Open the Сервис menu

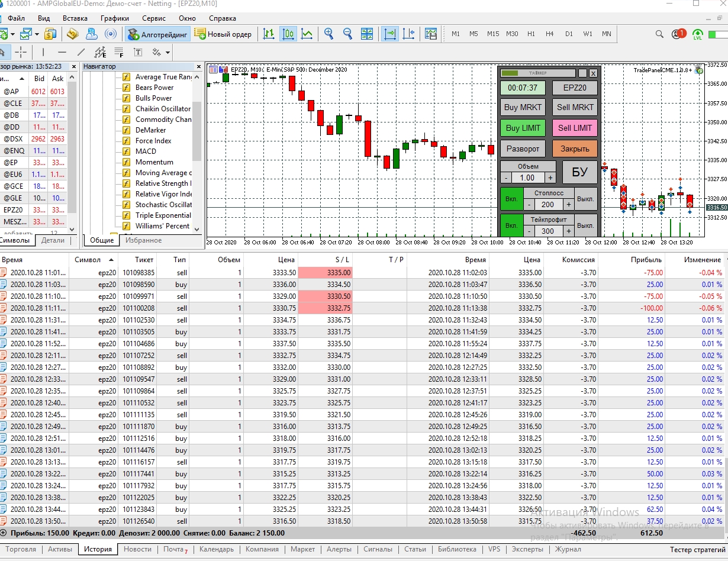pos(154,18)
